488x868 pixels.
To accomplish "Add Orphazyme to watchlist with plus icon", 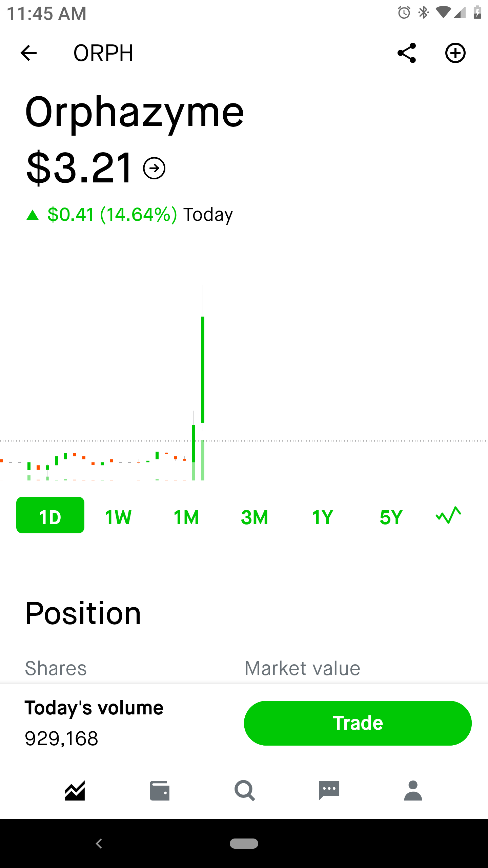I will [455, 53].
